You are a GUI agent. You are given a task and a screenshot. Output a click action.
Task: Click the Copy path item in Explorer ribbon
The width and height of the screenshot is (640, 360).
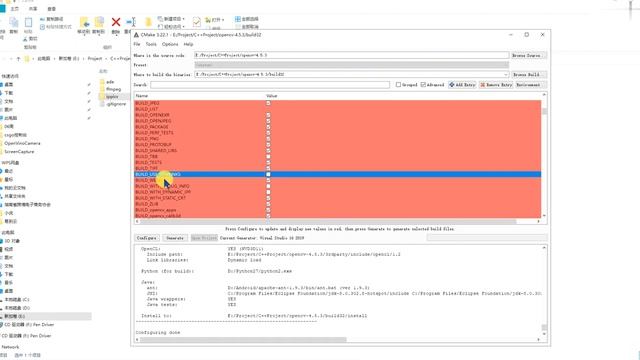tap(51, 19)
